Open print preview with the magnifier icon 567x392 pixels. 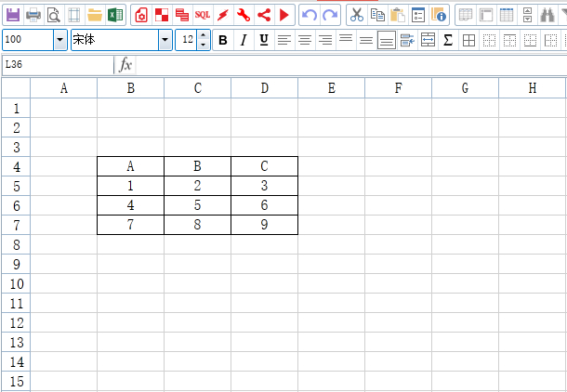[54, 15]
